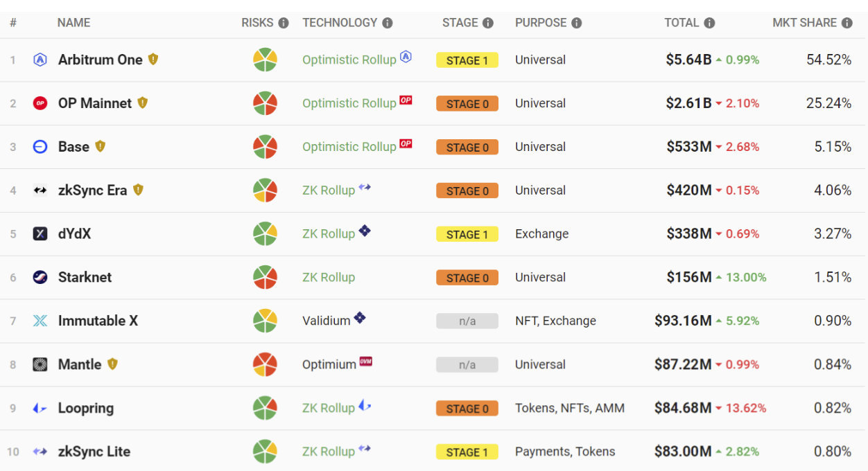Image resolution: width=868 pixels, height=471 pixels.
Task: Click the dYdX project logo icon
Action: 40,234
